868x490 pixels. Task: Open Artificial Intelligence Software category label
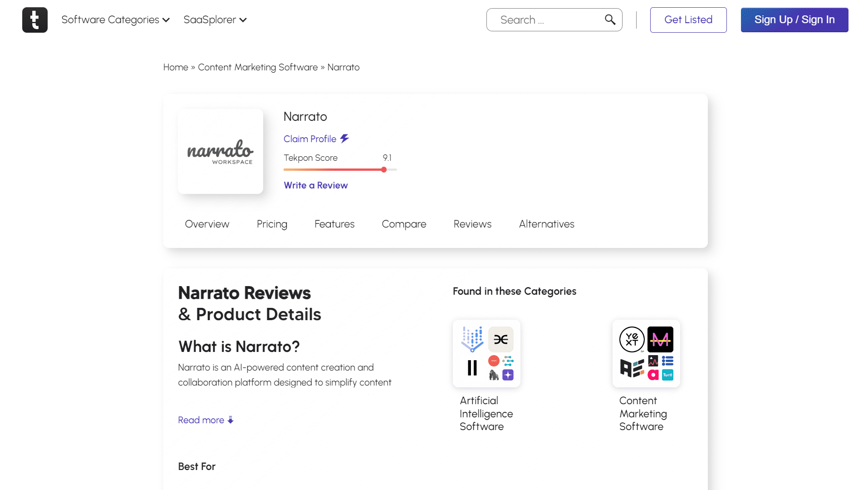coord(486,414)
